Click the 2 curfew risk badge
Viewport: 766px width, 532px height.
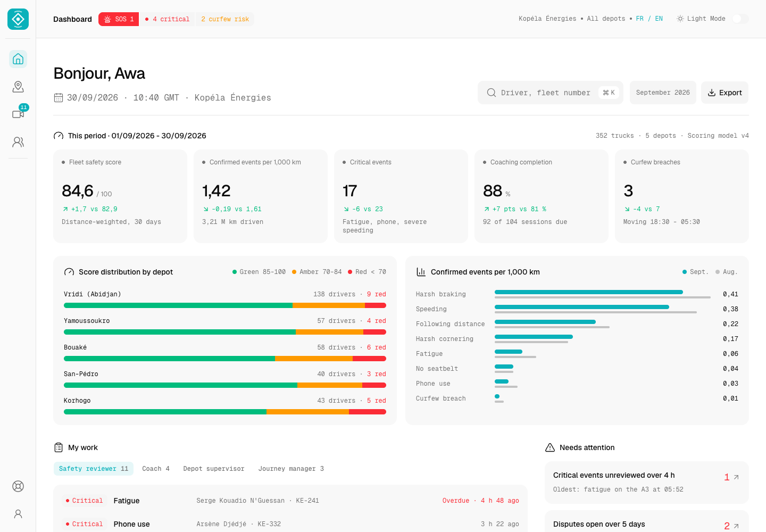pos(225,19)
